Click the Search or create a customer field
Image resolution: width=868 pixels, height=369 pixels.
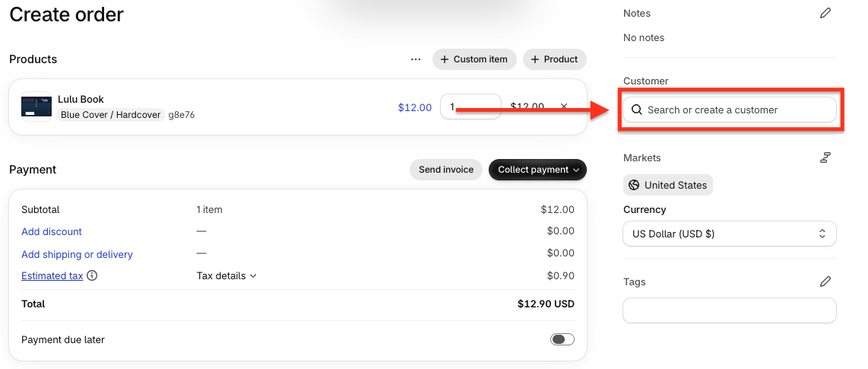729,110
